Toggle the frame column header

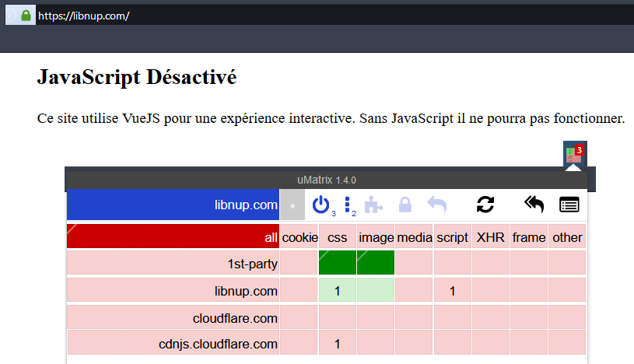tap(529, 236)
